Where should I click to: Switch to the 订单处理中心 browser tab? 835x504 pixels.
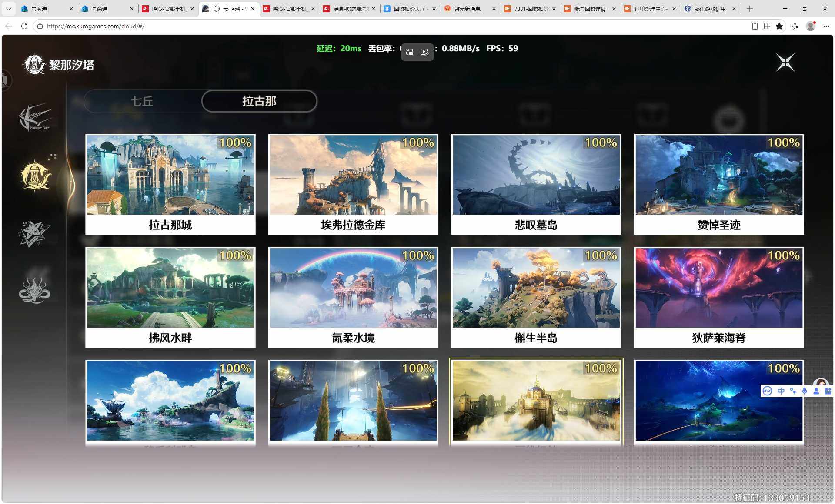[x=650, y=9]
